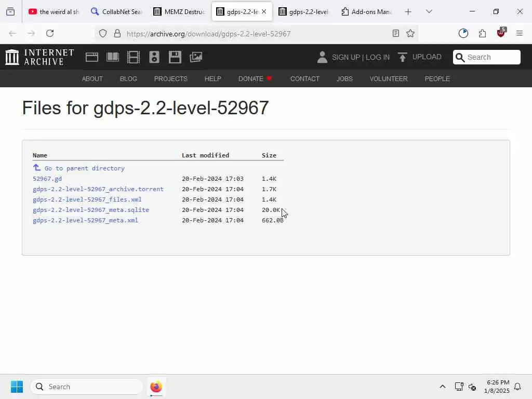Click the magnifier icon in archive search

(x=460, y=57)
